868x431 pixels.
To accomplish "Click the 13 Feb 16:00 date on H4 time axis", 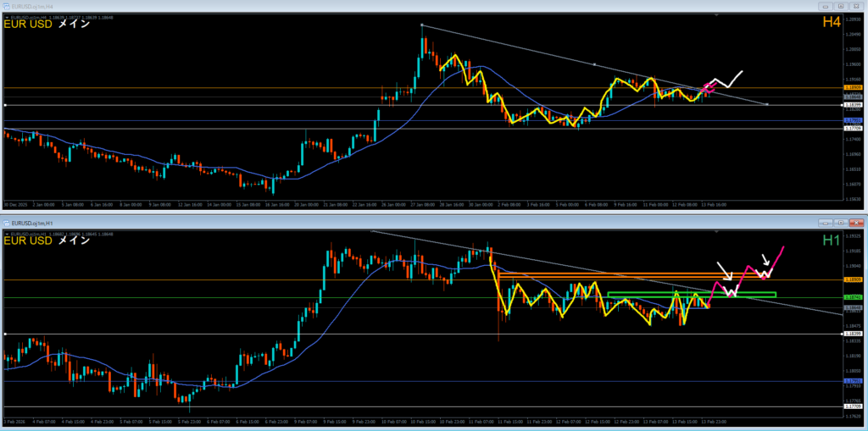I will (713, 205).
